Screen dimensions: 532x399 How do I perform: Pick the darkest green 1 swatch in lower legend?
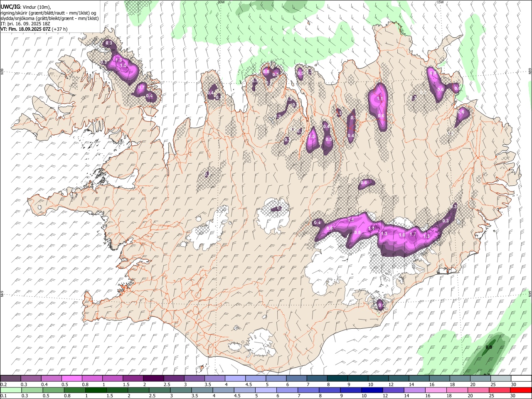click(96, 390)
